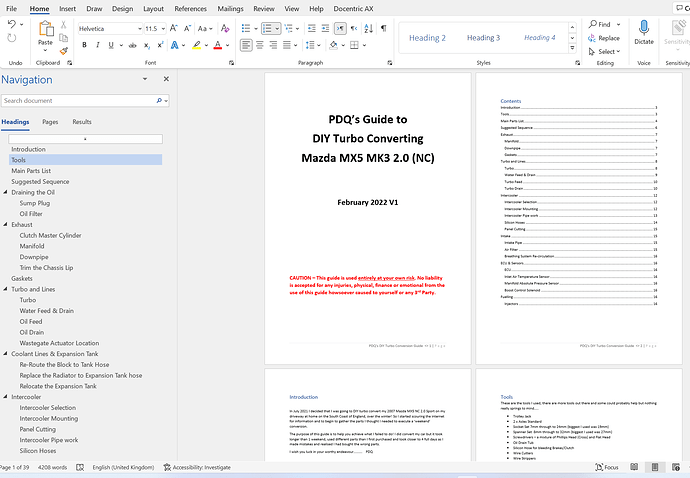Toggle Print Layout view button
Viewport: 690px width, 478px height.
pyautogui.click(x=655, y=467)
